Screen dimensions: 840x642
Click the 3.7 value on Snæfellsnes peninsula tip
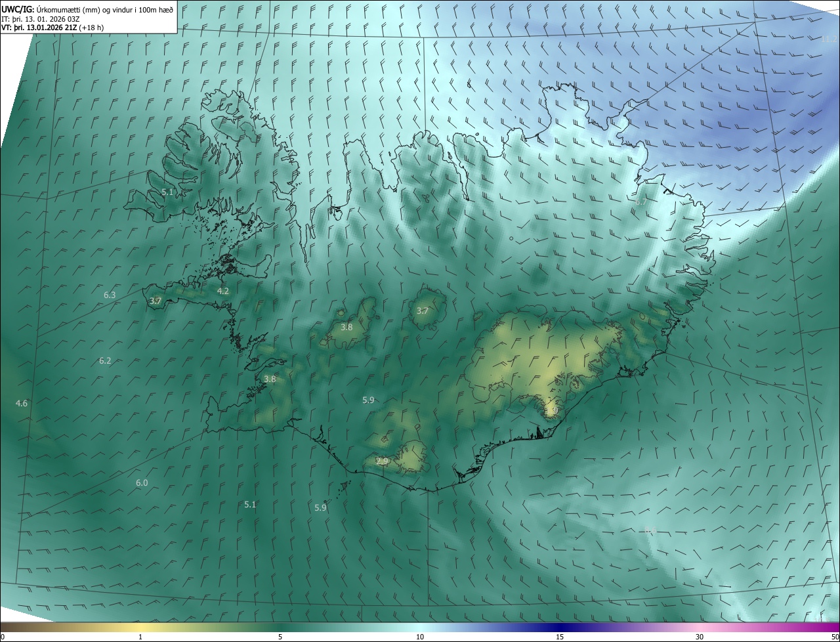[155, 301]
